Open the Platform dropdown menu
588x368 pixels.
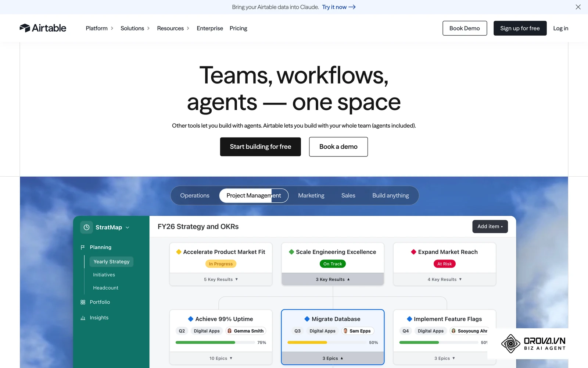pyautogui.click(x=100, y=28)
